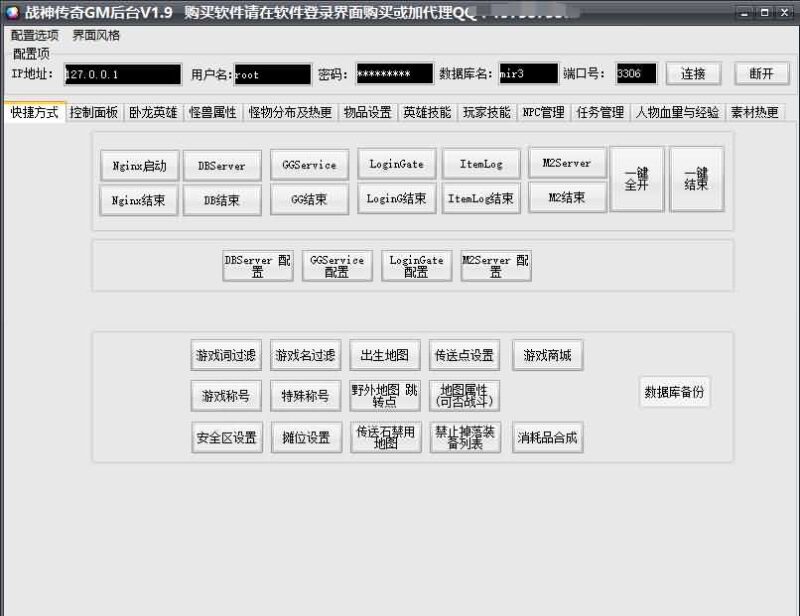800x616 pixels.
Task: Click the GGService startup button
Action: pos(308,165)
